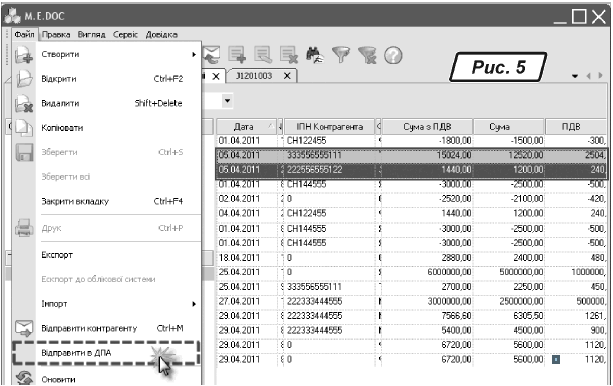Screen dimensions: 613x386
Task: Click the blue square marker in last row
Action: pos(556,359)
